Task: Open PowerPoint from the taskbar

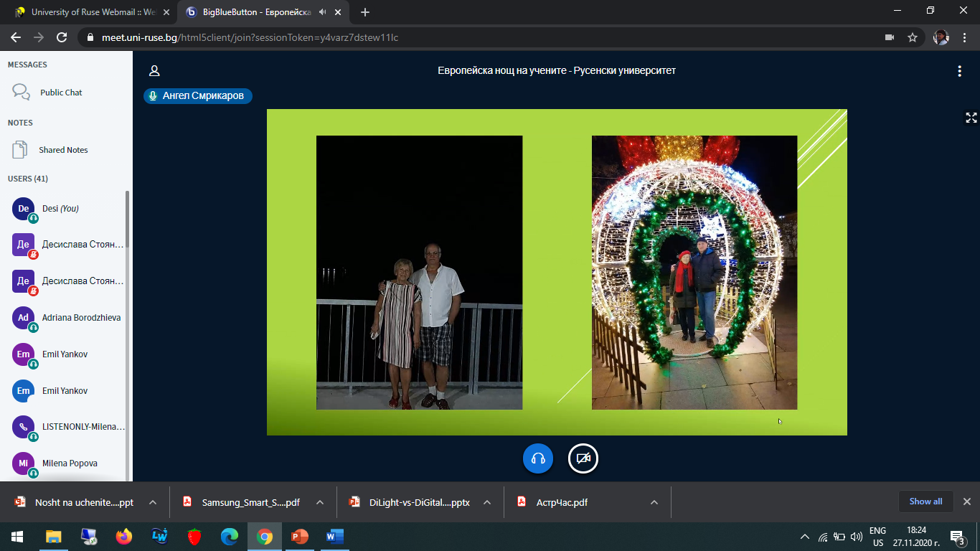Action: [x=299, y=537]
